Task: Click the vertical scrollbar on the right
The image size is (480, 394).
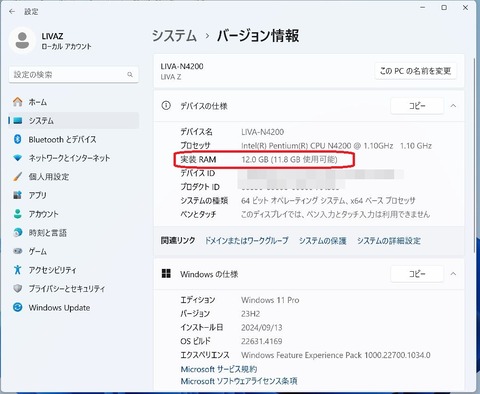Action: (x=475, y=155)
